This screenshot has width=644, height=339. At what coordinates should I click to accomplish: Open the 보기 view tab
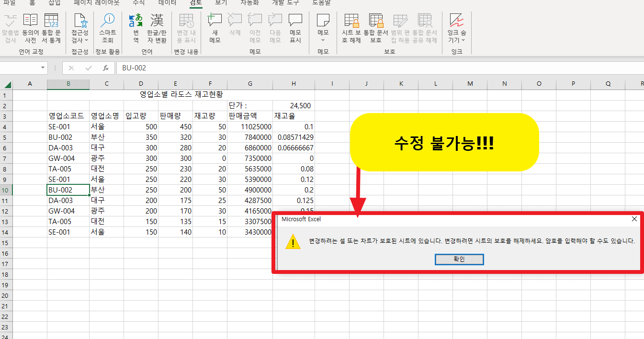click(221, 3)
